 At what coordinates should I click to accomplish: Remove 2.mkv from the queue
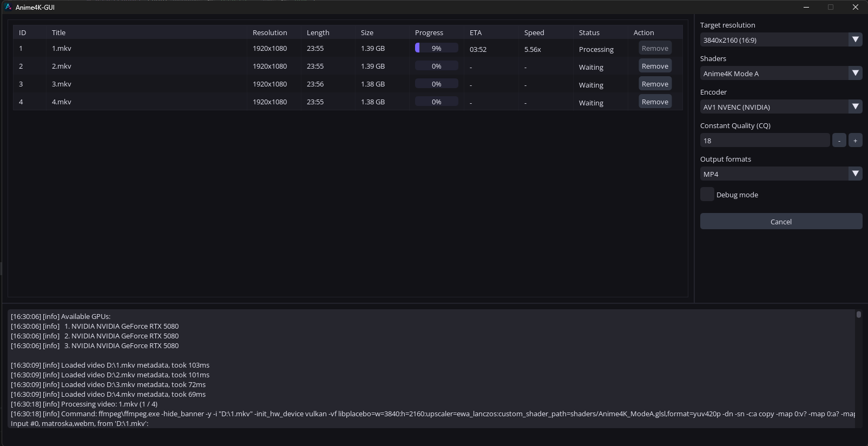click(x=655, y=66)
